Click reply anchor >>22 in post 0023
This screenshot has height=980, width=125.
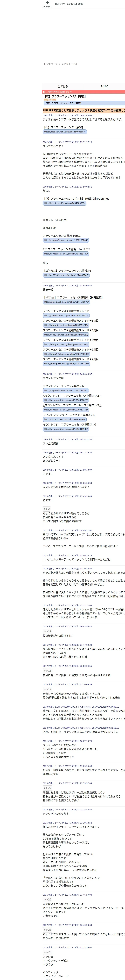pyautogui.click(x=47, y=788)
